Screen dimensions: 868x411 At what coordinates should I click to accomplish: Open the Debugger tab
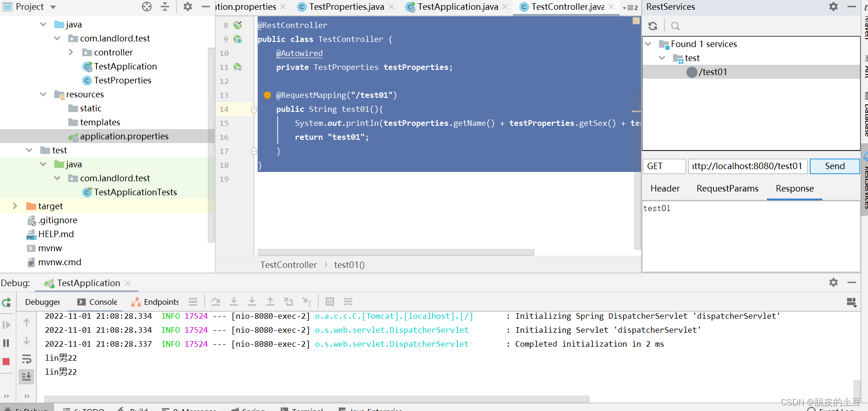tap(42, 302)
